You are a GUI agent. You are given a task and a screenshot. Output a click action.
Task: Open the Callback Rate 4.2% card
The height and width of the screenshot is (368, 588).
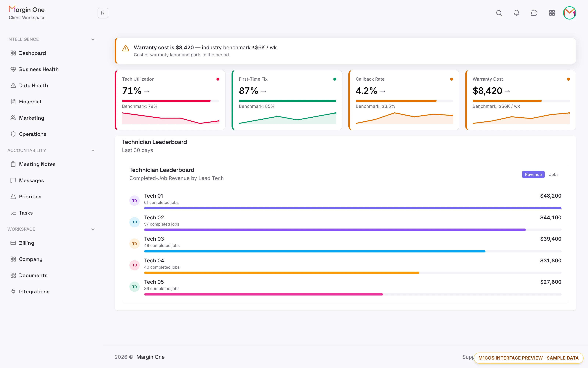pos(404,100)
